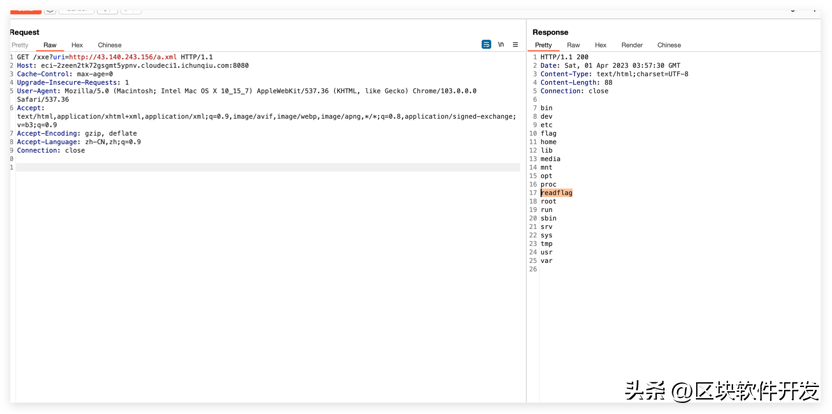Viewport: 832px width, 414px height.
Task: Open the Hex tab in Request
Action: (76, 45)
